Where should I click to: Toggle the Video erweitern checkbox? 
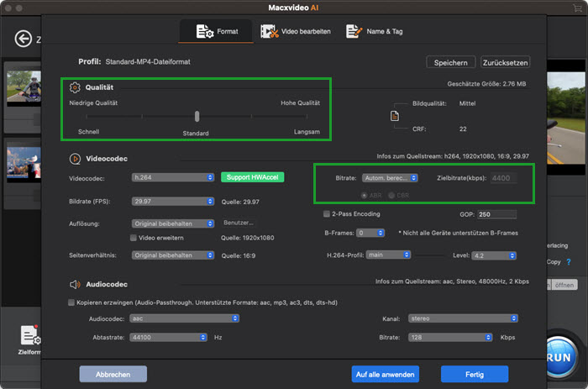click(133, 238)
